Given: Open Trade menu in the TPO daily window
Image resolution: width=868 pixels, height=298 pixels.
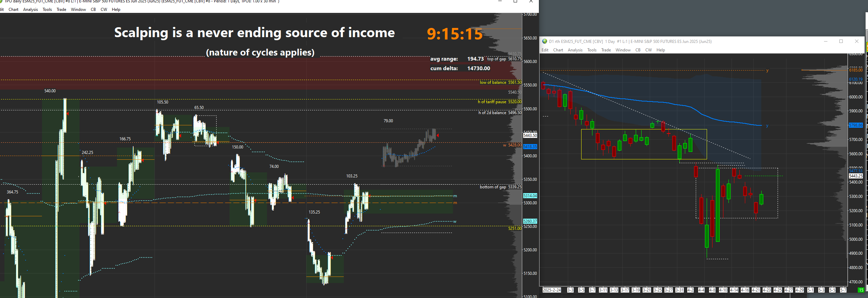Looking at the screenshot, I should pos(61,10).
